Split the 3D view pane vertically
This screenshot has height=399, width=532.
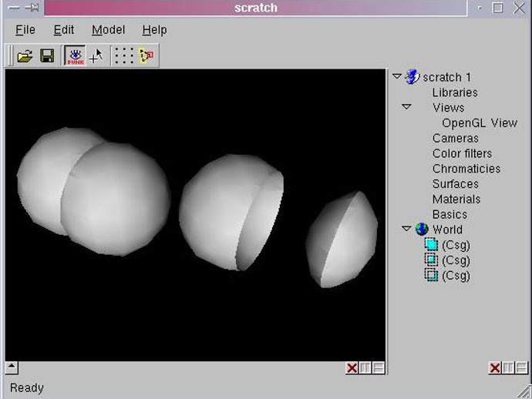[365, 368]
